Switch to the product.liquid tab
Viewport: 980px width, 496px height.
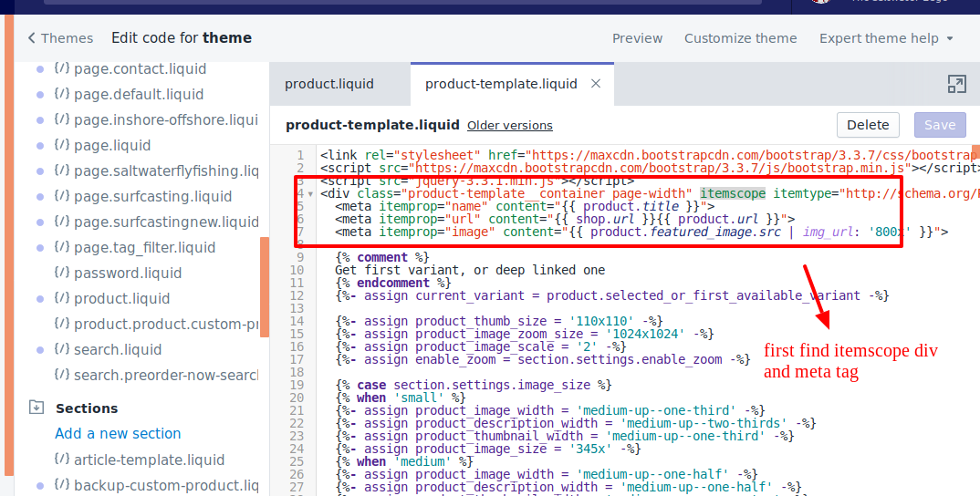[329, 84]
